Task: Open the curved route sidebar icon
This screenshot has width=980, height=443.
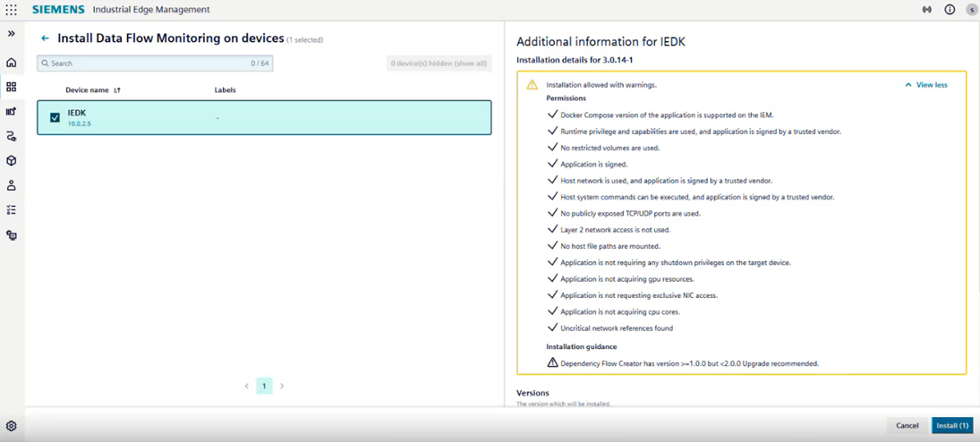Action: pyautogui.click(x=12, y=136)
